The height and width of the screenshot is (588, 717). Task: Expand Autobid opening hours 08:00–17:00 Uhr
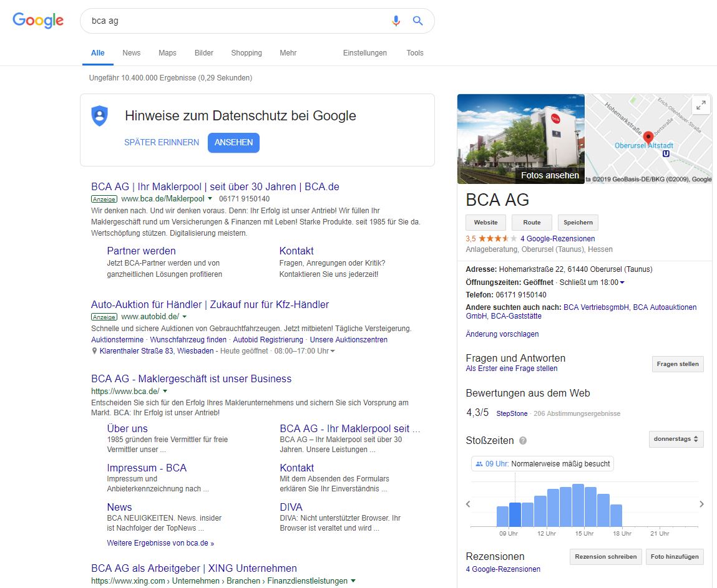click(x=333, y=351)
